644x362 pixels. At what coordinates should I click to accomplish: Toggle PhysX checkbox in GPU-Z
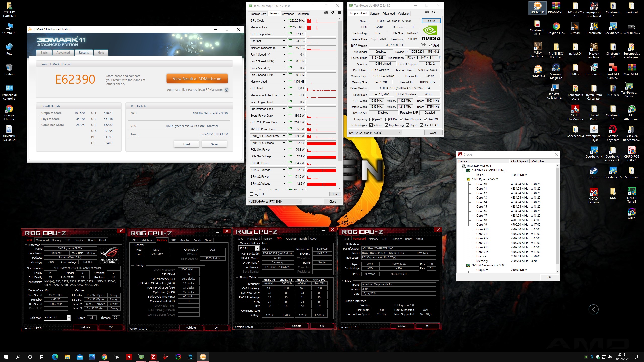coord(407,125)
